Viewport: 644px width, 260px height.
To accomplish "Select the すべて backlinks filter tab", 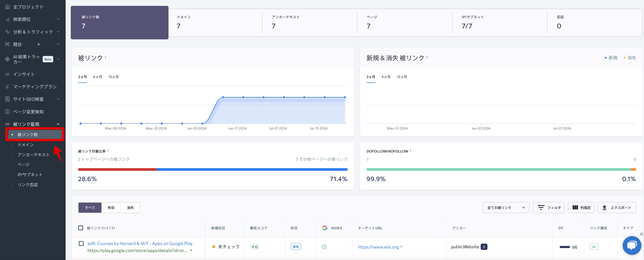I will [90, 208].
